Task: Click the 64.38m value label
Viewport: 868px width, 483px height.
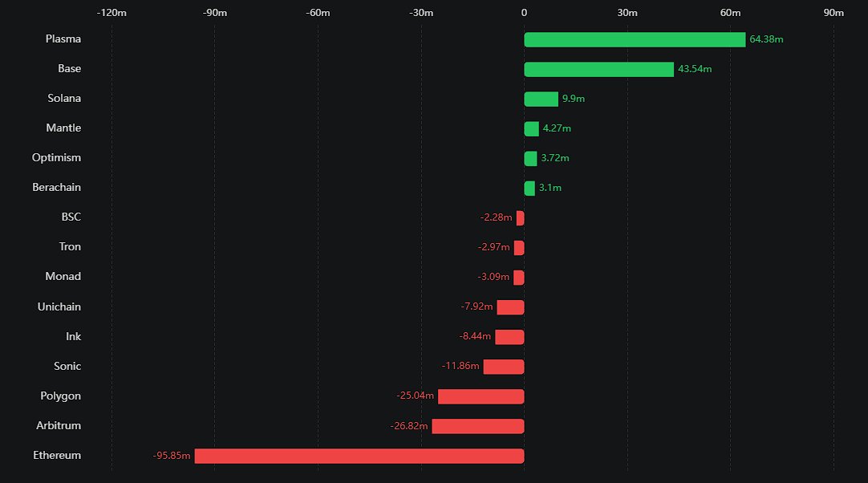Action: (766, 40)
